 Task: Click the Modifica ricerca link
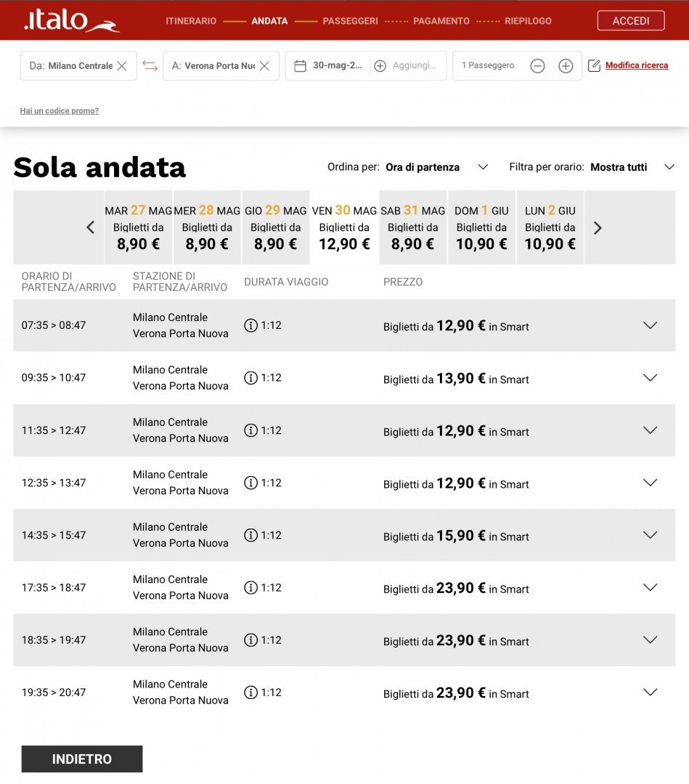point(636,66)
